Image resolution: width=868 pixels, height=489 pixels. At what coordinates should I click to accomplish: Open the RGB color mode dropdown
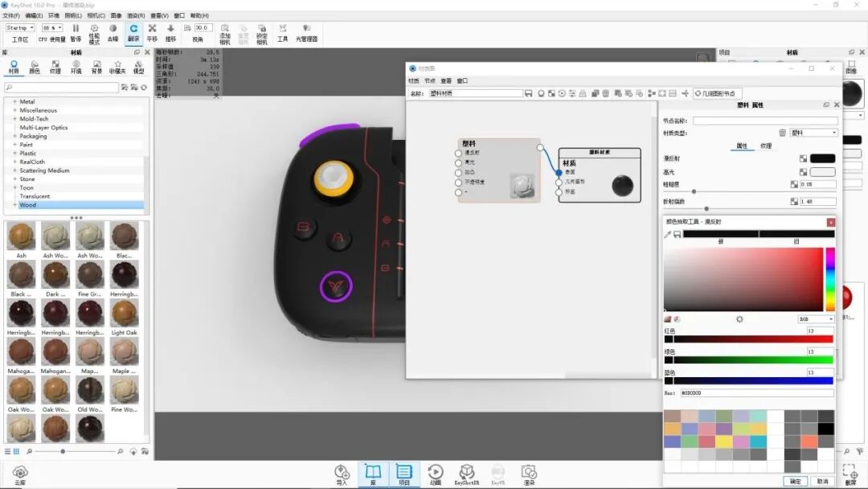click(814, 318)
